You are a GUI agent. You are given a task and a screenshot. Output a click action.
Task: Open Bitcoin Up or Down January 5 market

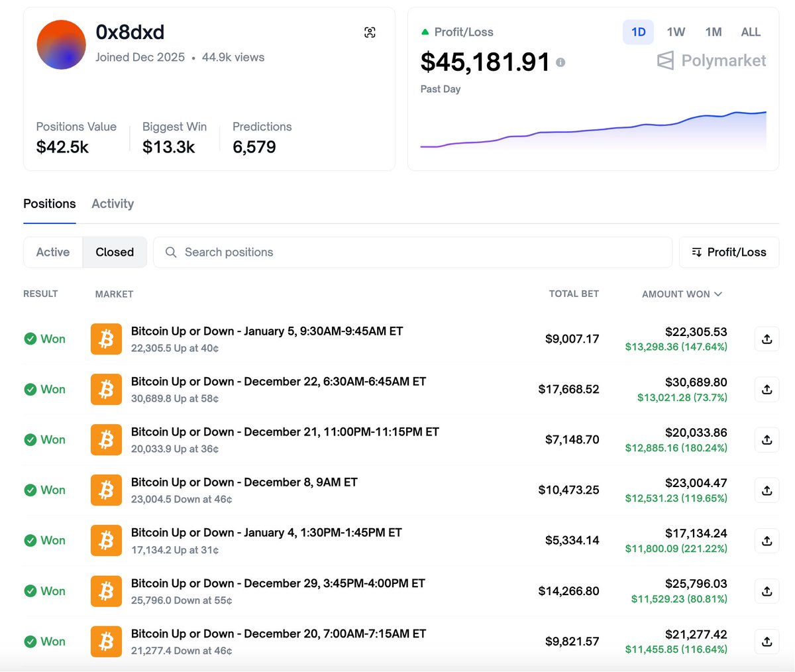click(x=267, y=331)
